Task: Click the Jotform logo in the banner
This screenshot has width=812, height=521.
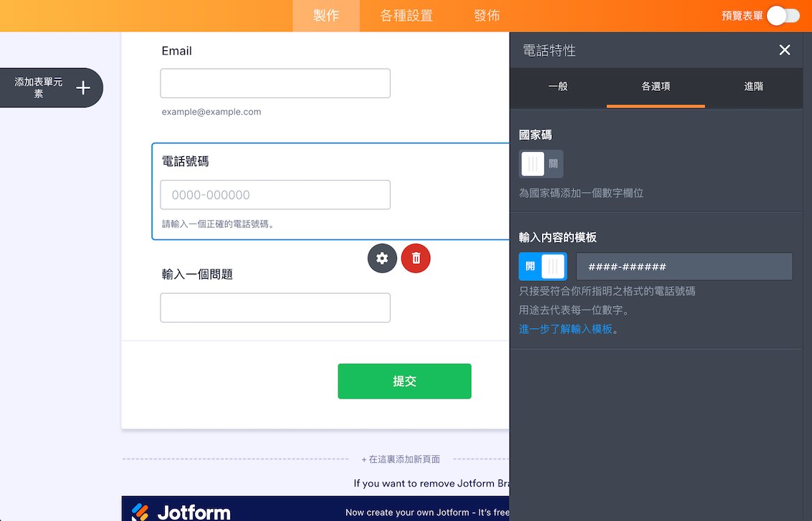Action: [181, 512]
